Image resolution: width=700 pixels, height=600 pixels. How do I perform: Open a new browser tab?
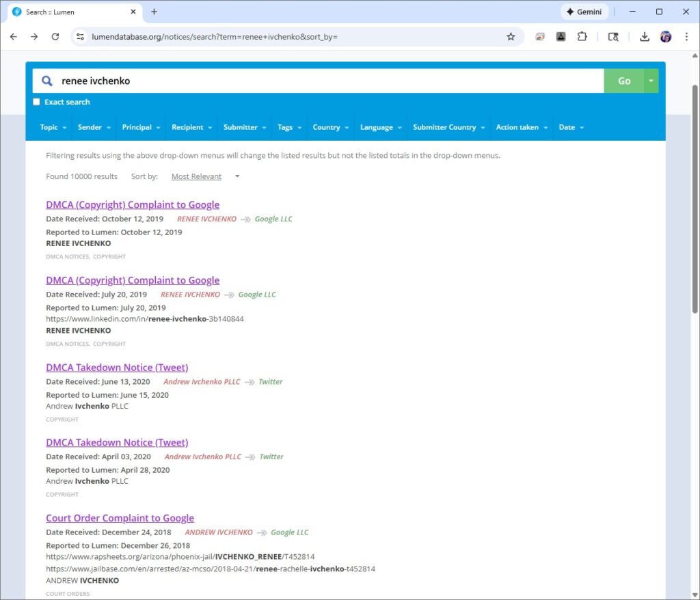coord(154,12)
